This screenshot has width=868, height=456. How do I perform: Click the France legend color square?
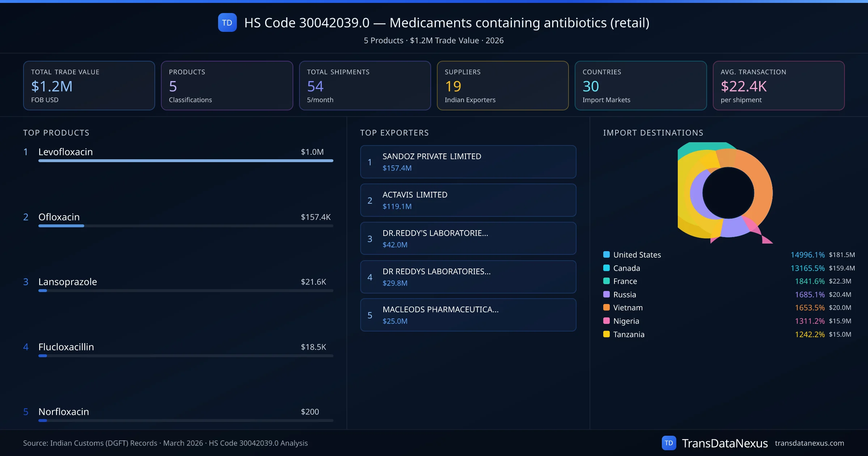pyautogui.click(x=607, y=281)
